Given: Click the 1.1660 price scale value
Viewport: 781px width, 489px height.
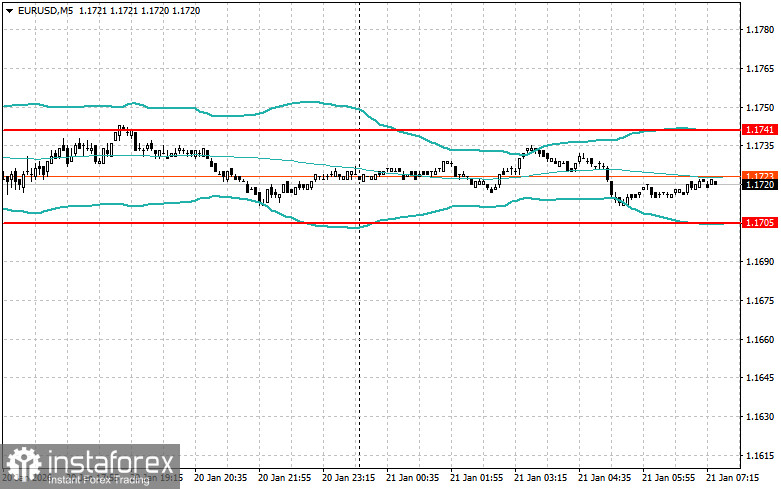Looking at the screenshot, I should pos(760,340).
